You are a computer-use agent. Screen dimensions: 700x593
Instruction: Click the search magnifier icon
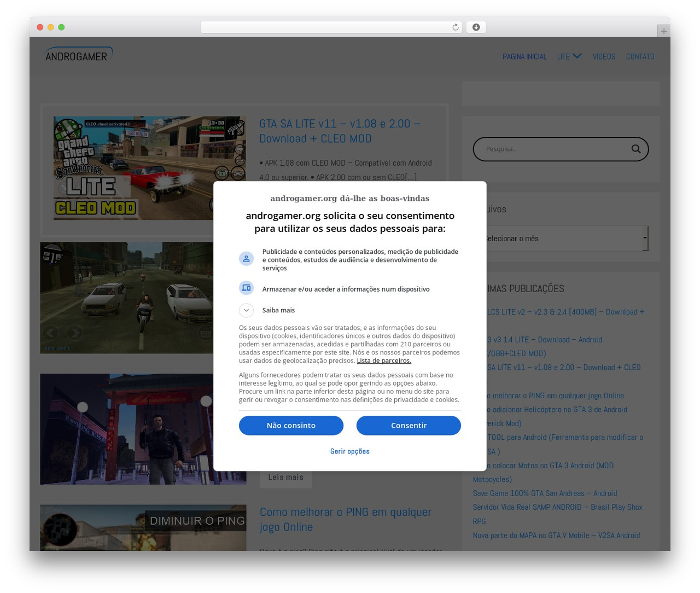point(635,149)
